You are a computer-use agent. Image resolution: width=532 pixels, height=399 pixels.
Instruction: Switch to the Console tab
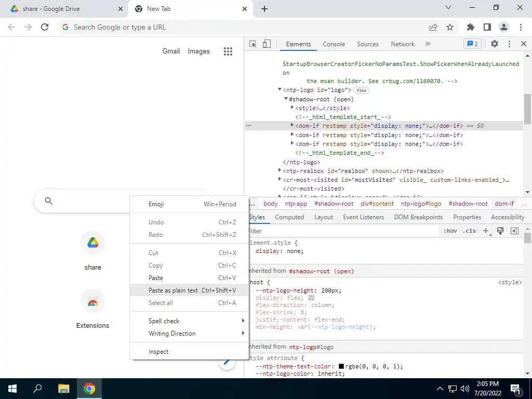tap(334, 44)
